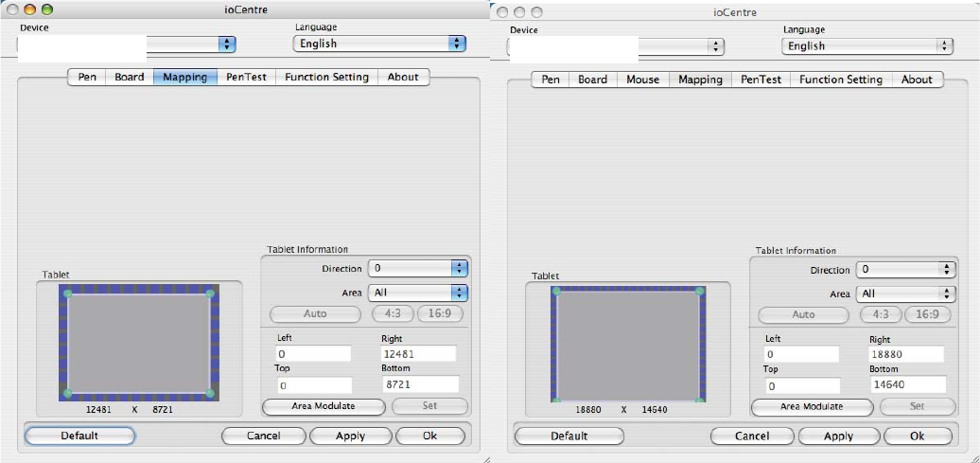980x463 pixels.
Task: Click Default button in right window
Action: tap(569, 436)
